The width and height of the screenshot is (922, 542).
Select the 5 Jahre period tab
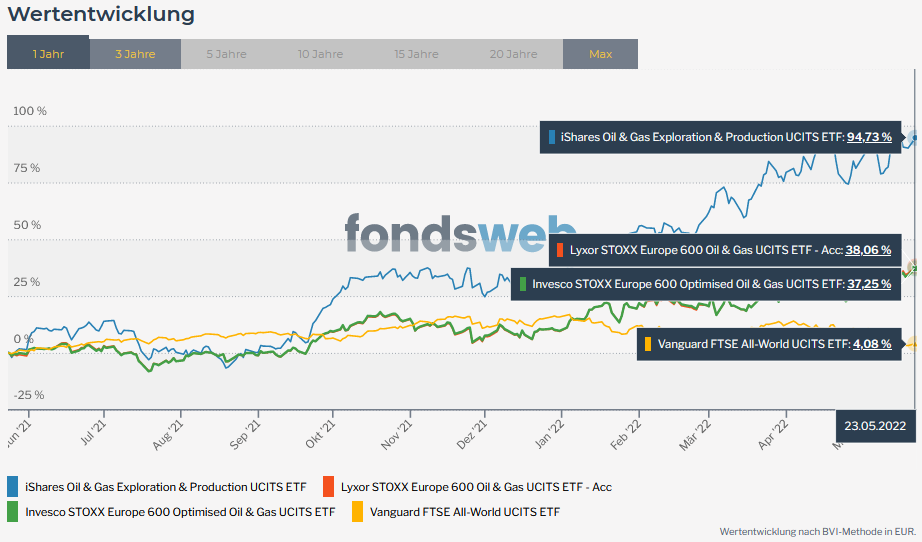[226, 54]
